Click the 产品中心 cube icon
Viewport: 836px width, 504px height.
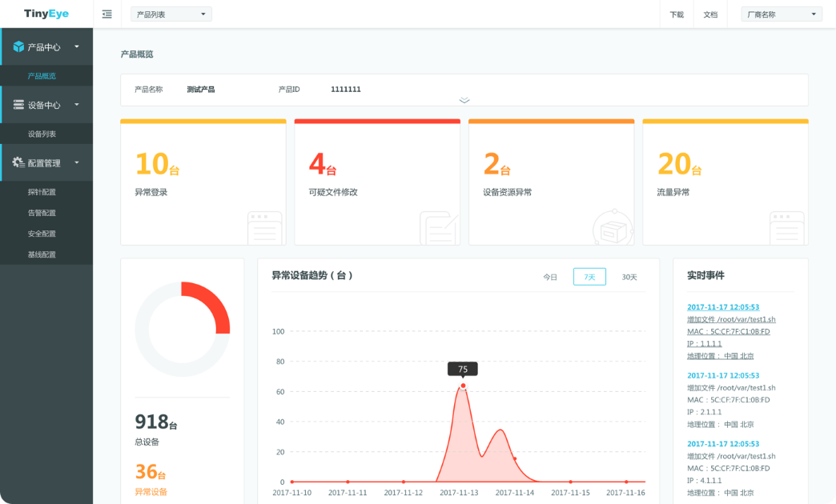pos(18,47)
